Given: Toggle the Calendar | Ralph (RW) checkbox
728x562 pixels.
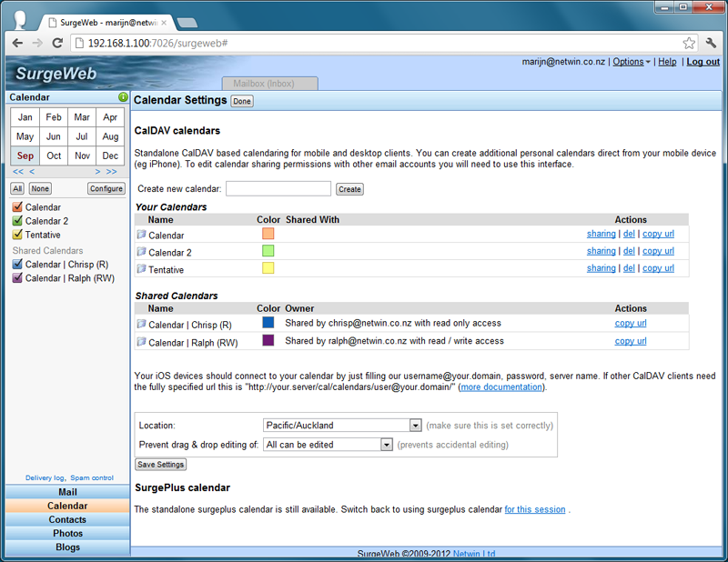Looking at the screenshot, I should [x=17, y=278].
